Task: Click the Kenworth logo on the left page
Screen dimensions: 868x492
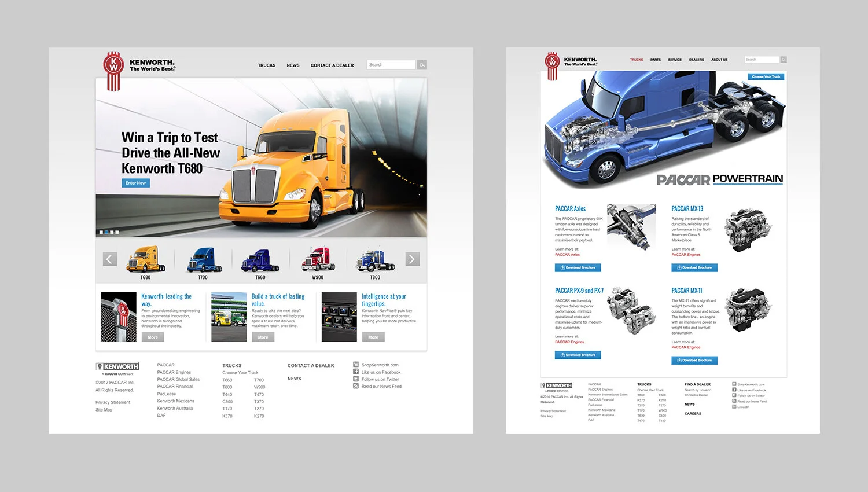Action: click(x=139, y=71)
